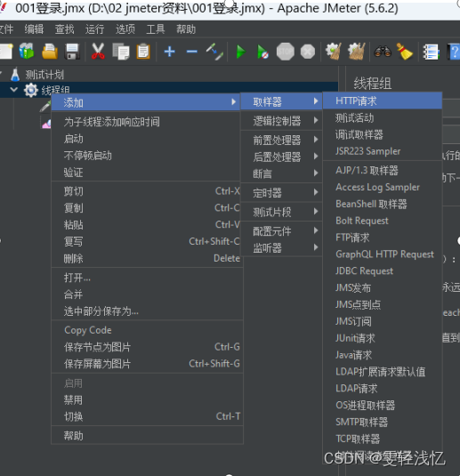Select the 测试计划 flask icon
Viewport: 460px width, 476px height.
click(15, 75)
